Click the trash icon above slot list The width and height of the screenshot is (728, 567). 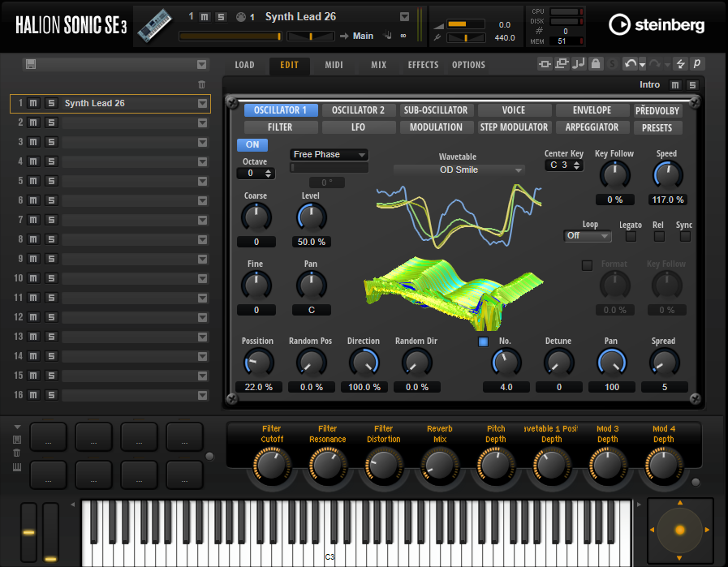coord(201,84)
